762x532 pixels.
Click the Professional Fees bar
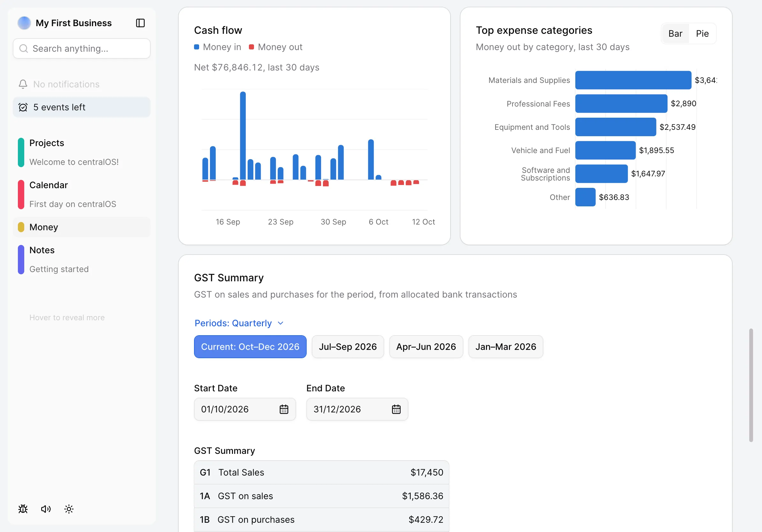coord(621,103)
